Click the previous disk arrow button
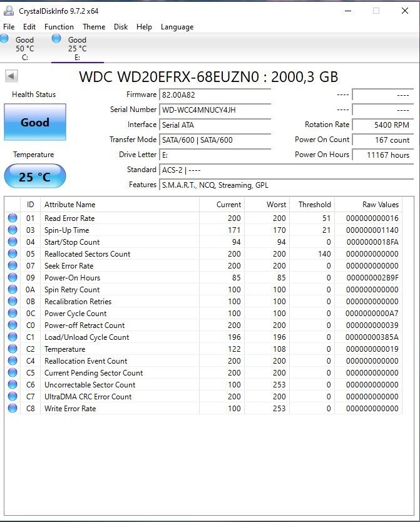Image resolution: width=420 pixels, height=522 pixels. point(12,76)
